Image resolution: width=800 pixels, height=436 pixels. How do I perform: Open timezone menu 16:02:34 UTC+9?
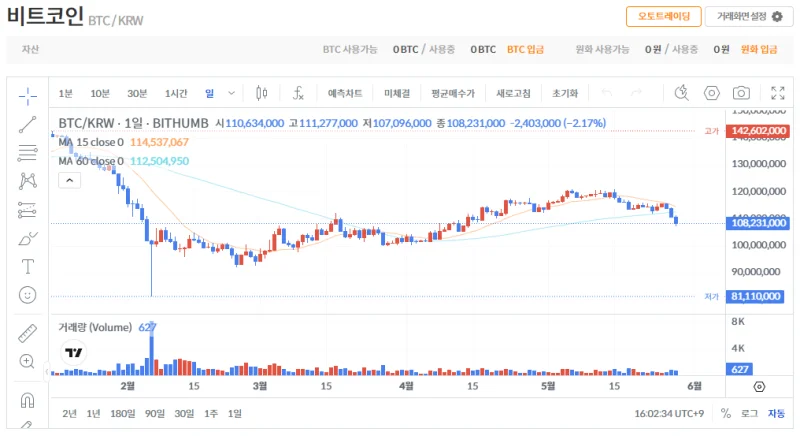tap(669, 414)
